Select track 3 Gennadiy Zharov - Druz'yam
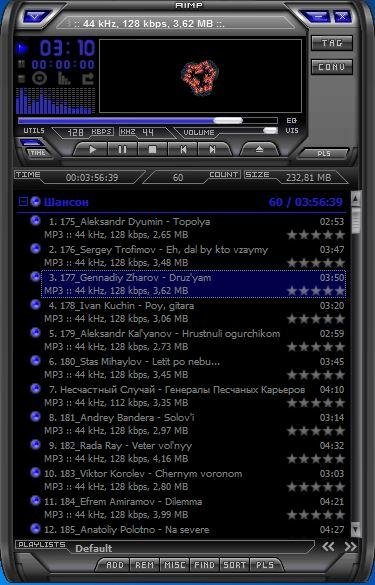This screenshot has height=585, width=375. [193, 284]
